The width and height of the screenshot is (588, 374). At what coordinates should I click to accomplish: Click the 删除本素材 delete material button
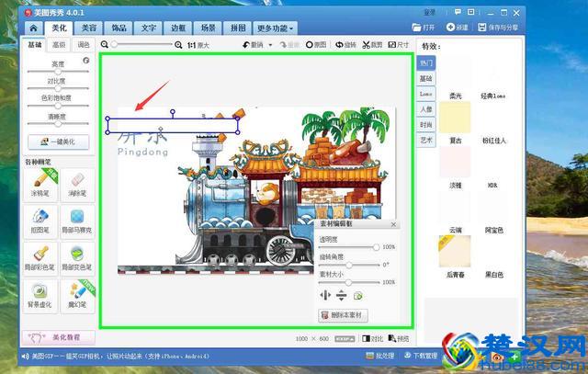coord(343,315)
